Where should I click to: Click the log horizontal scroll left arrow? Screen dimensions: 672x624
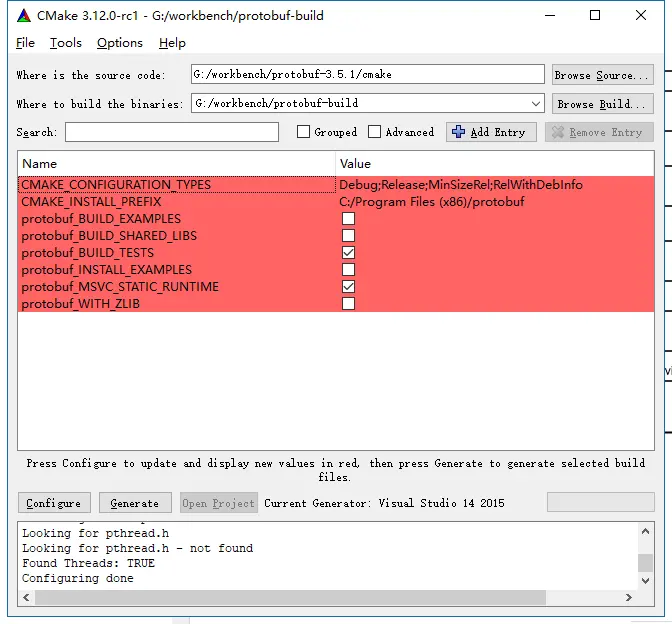coord(26,597)
